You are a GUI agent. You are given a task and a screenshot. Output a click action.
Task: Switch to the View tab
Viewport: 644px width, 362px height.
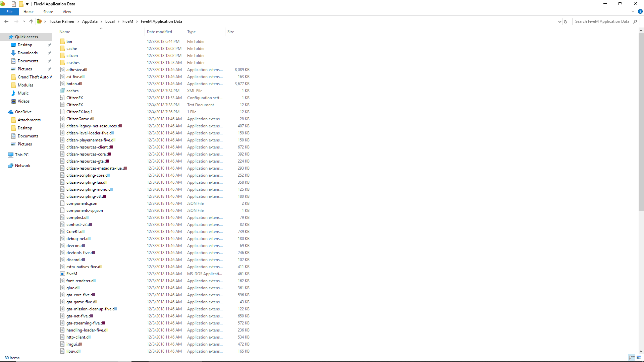(67, 11)
